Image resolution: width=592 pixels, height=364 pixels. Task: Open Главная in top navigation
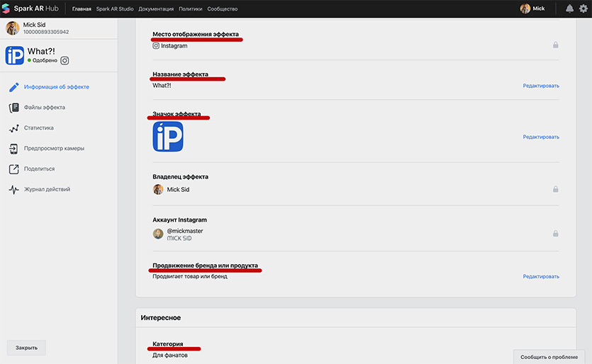[x=82, y=9]
